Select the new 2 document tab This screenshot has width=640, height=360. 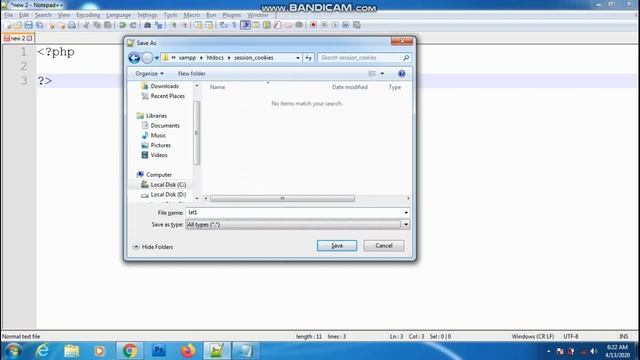coord(18,38)
